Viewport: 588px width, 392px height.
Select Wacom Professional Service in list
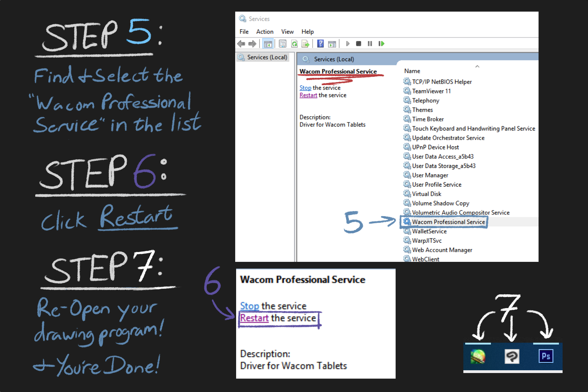(x=448, y=222)
